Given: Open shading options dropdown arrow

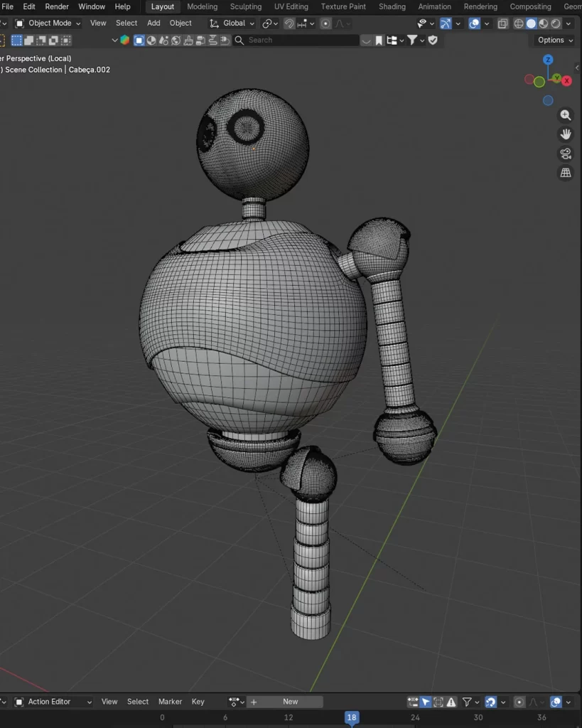Looking at the screenshot, I should tap(568, 23).
